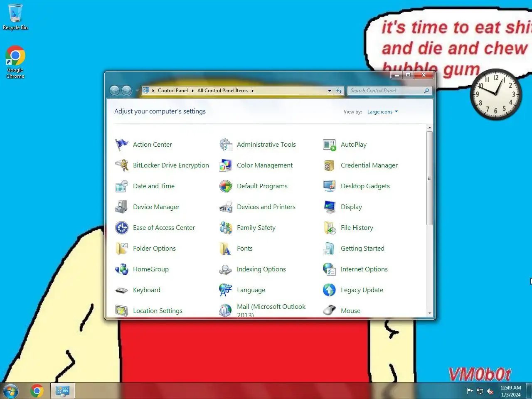The height and width of the screenshot is (399, 532).
Task: Click the scrollbar up arrow
Action: 430,128
